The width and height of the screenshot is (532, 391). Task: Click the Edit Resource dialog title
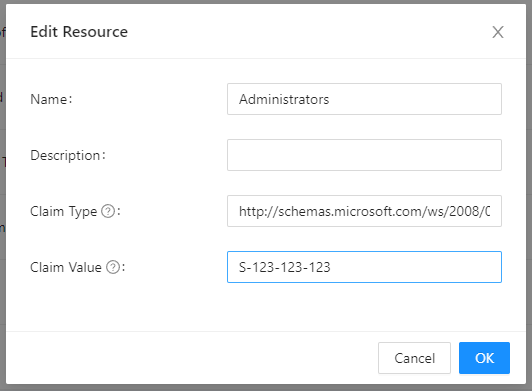[x=79, y=32]
